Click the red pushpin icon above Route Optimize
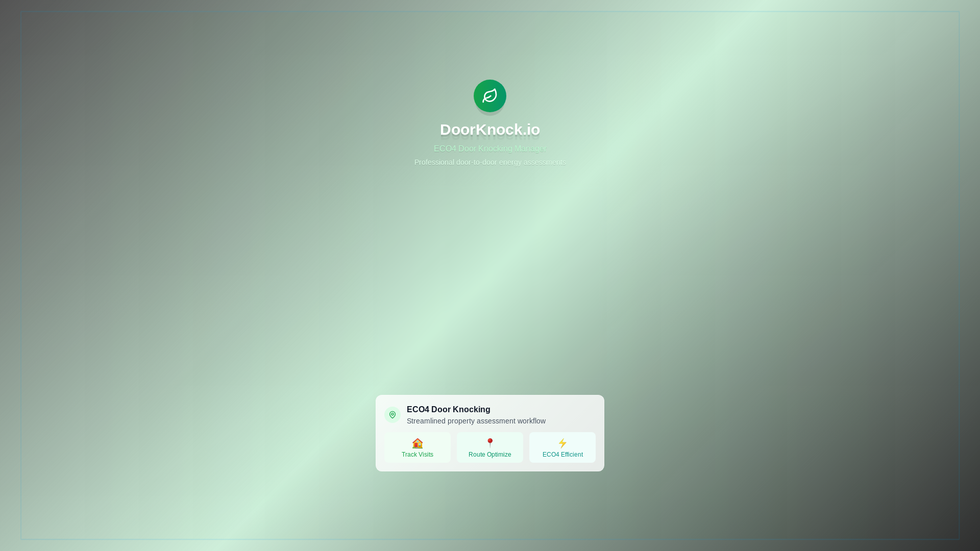The height and width of the screenshot is (551, 980). 490,443
